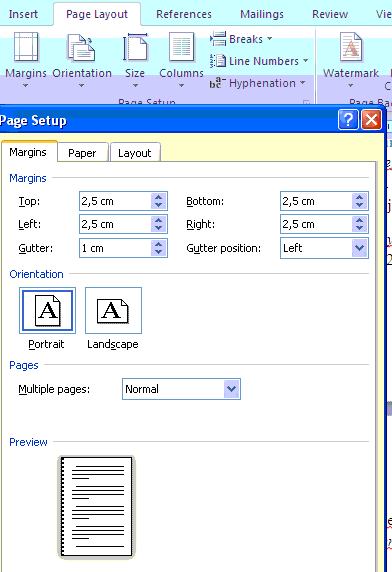Close the Page Setup dialog
The height and width of the screenshot is (572, 392).
click(x=371, y=119)
